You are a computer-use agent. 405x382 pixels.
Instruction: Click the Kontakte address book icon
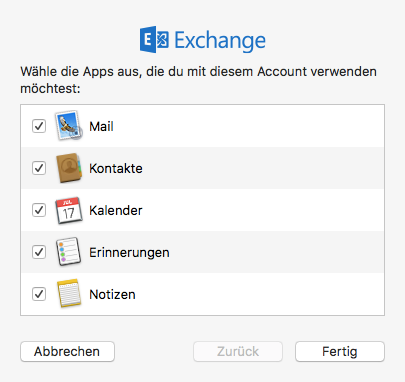coord(69,168)
